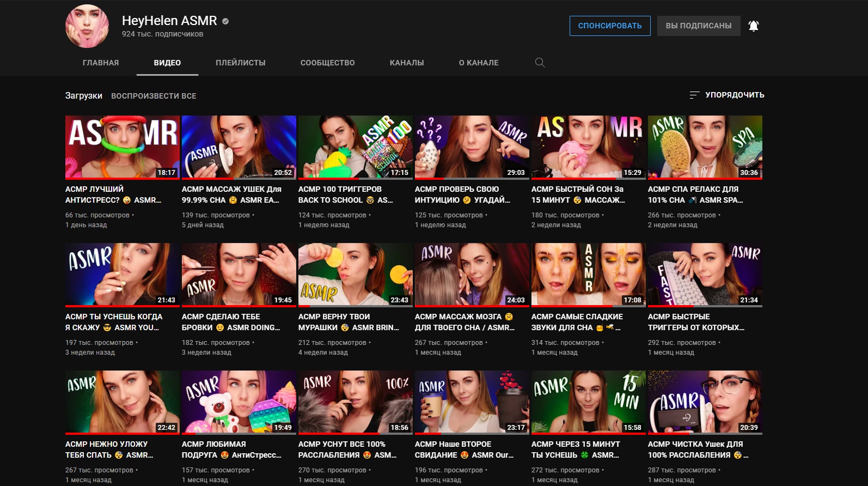Select the ВИДЕО tab
Viewport: 868px width, 486px height.
pyautogui.click(x=167, y=63)
